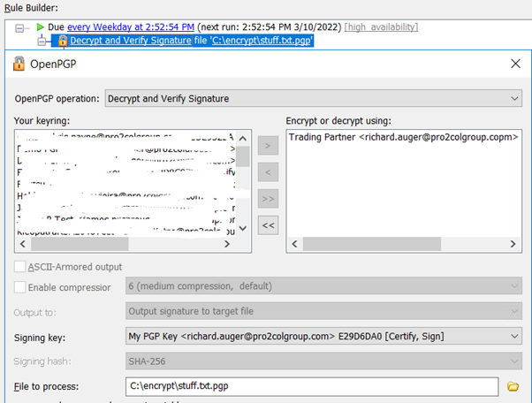Click the double right arrow add all button
The width and height of the screenshot is (532, 403).
click(x=270, y=198)
